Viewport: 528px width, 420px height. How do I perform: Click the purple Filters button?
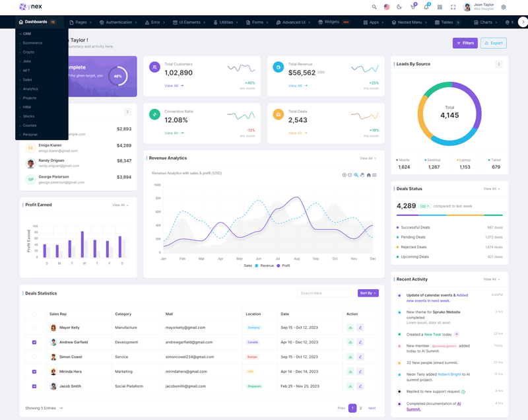[465, 43]
